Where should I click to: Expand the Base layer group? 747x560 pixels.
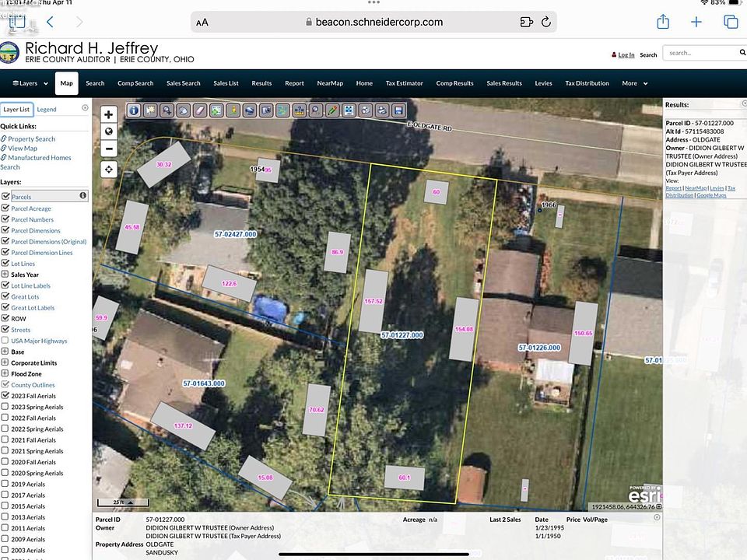(x=5, y=352)
